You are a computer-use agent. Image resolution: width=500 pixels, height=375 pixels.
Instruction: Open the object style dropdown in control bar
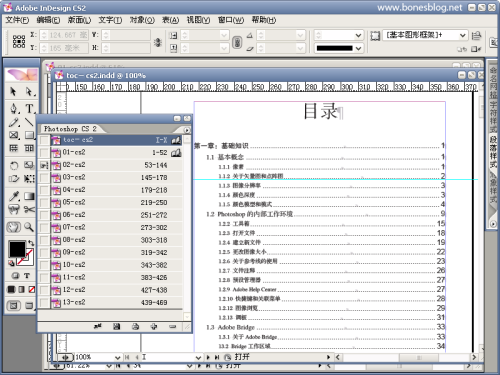click(x=463, y=35)
